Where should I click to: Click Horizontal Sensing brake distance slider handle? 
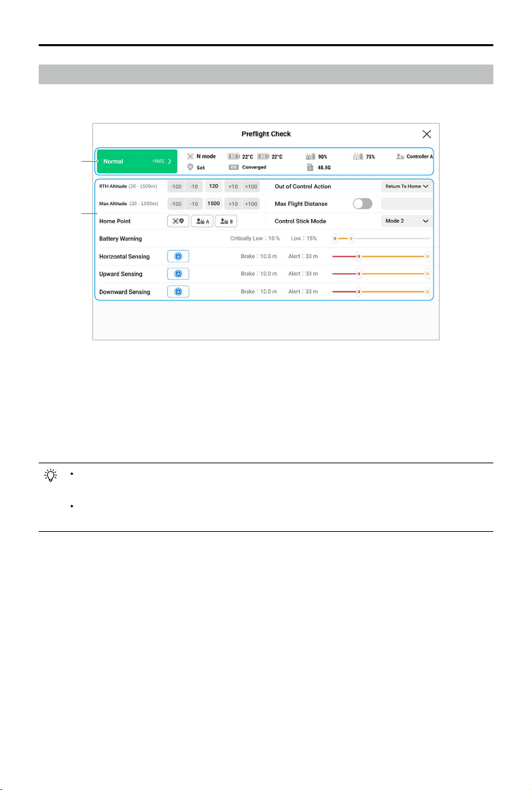point(359,257)
